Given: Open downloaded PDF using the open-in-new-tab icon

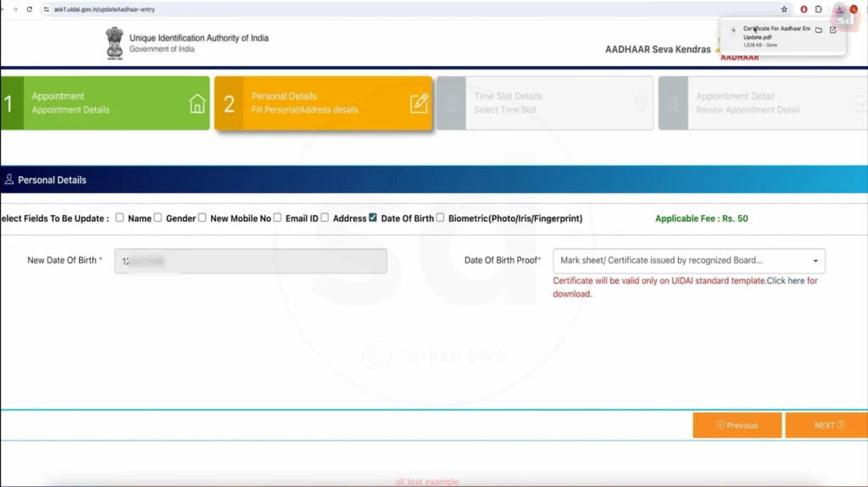Looking at the screenshot, I should [832, 30].
